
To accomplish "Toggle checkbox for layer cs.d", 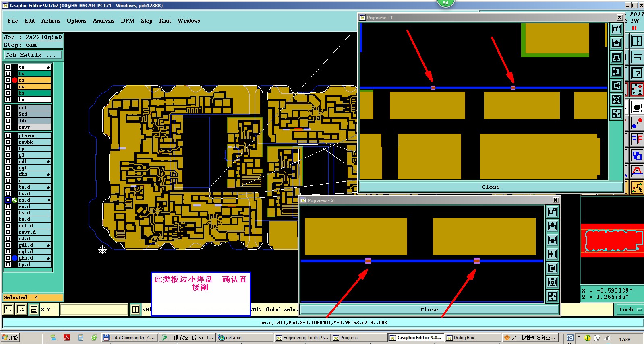I will 8,200.
